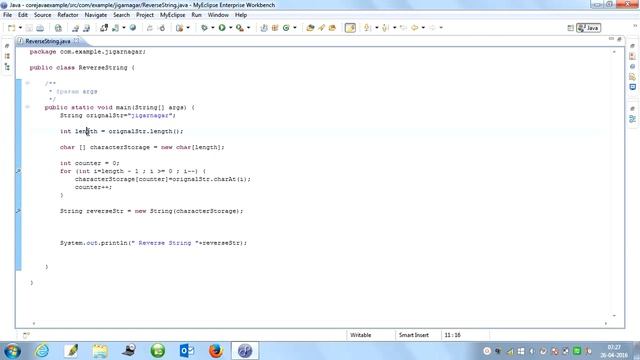Open the MyEclipse menu

(x=173, y=15)
